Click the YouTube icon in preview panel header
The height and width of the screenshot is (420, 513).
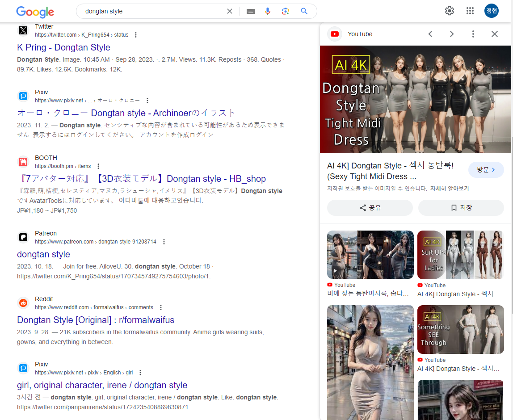pos(335,34)
